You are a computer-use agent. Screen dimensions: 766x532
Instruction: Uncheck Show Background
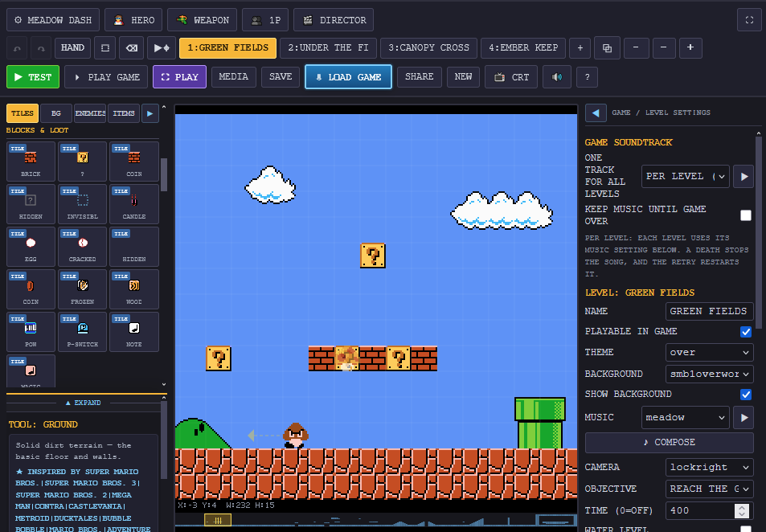[745, 395]
